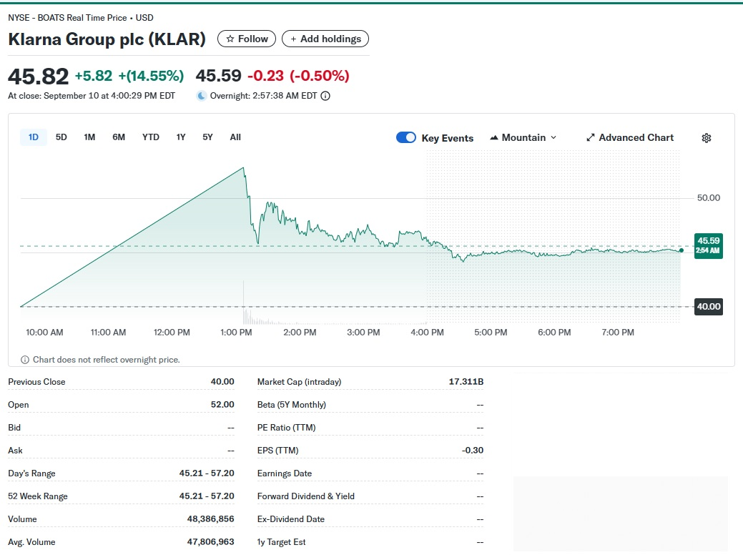
Task: Show the 6M chart range
Action: click(119, 137)
